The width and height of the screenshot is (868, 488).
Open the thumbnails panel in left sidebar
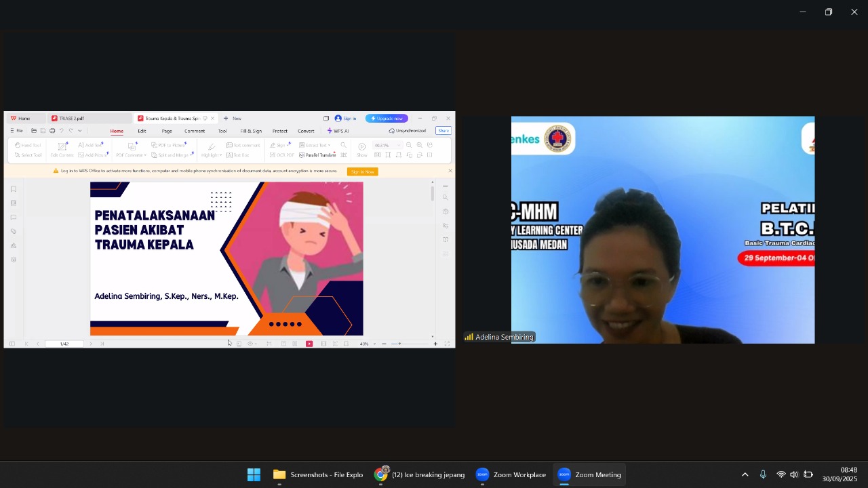13,203
